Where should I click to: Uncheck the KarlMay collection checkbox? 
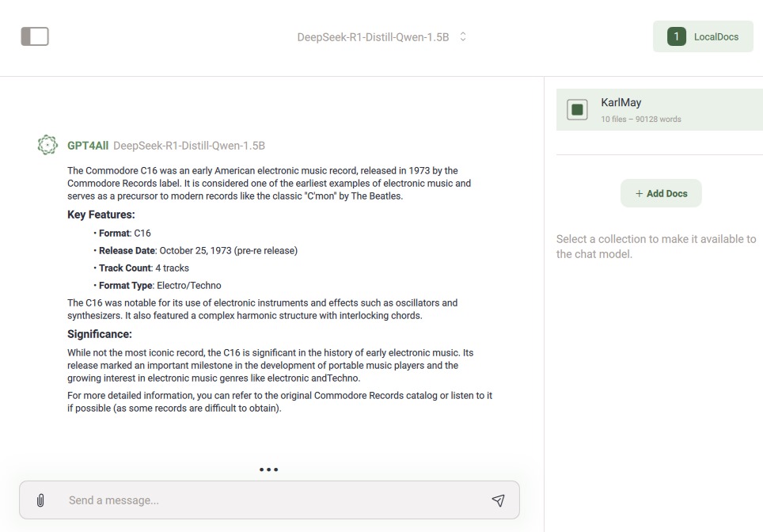pyautogui.click(x=578, y=110)
